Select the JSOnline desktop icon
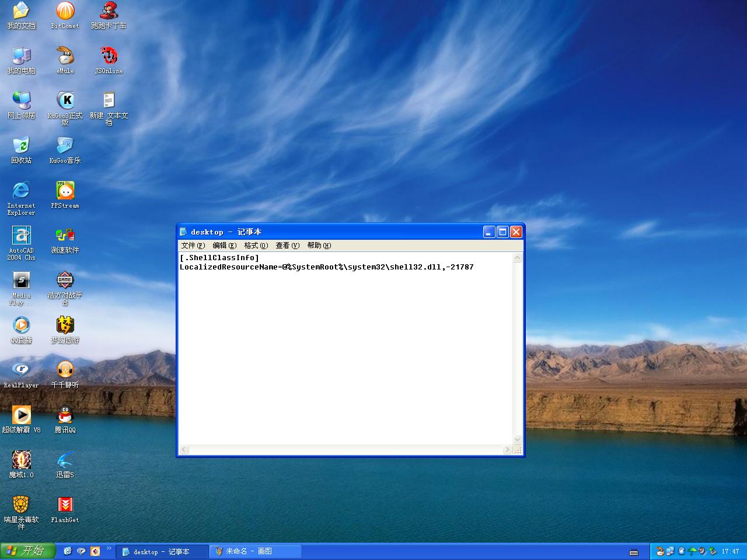This screenshot has height=560, width=747. pyautogui.click(x=109, y=60)
